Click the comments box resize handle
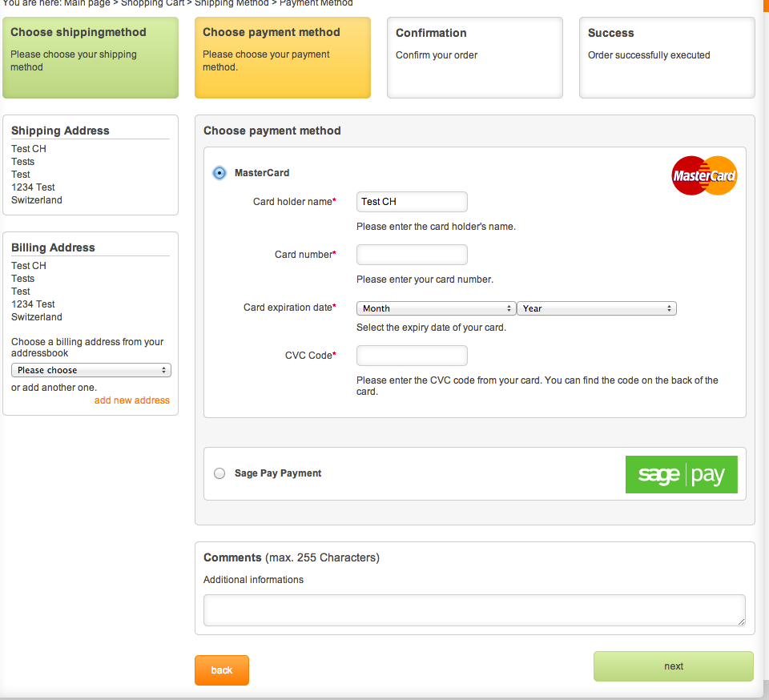 pyautogui.click(x=741, y=622)
